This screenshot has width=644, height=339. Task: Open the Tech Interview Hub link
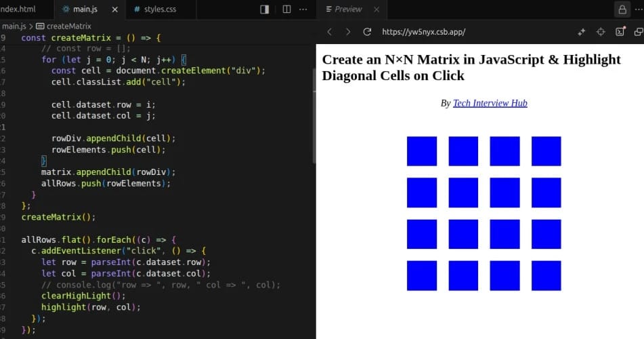click(490, 103)
